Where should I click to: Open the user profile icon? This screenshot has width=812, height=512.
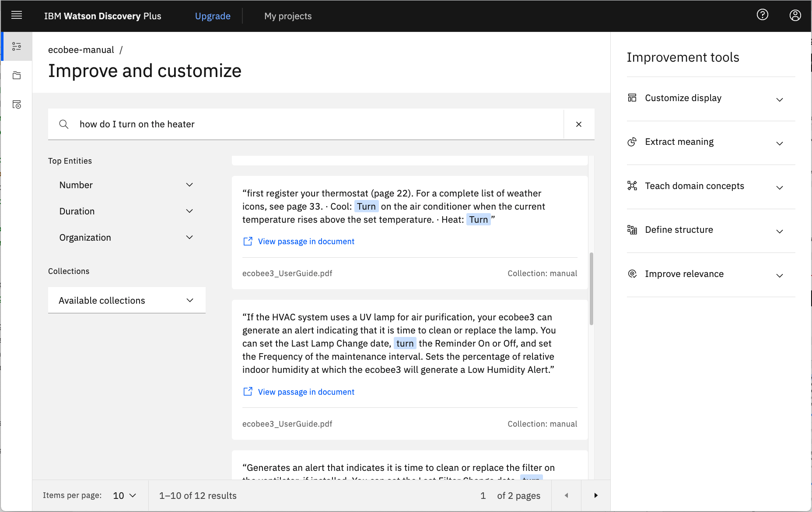coord(795,15)
